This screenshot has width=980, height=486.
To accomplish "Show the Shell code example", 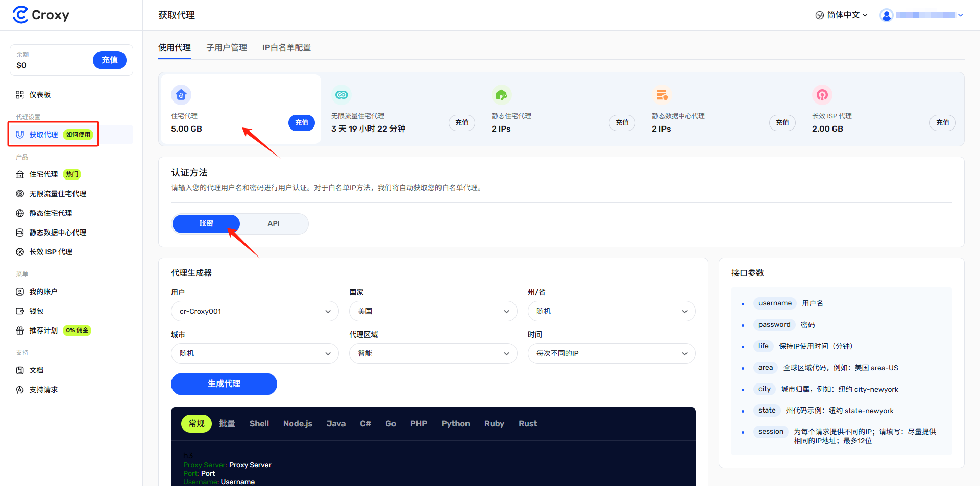I will pos(259,424).
